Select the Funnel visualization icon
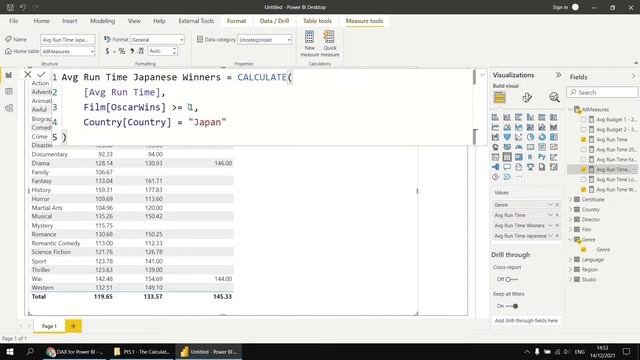Viewport: 640px width, 360px height. pyautogui.click(x=507, y=137)
